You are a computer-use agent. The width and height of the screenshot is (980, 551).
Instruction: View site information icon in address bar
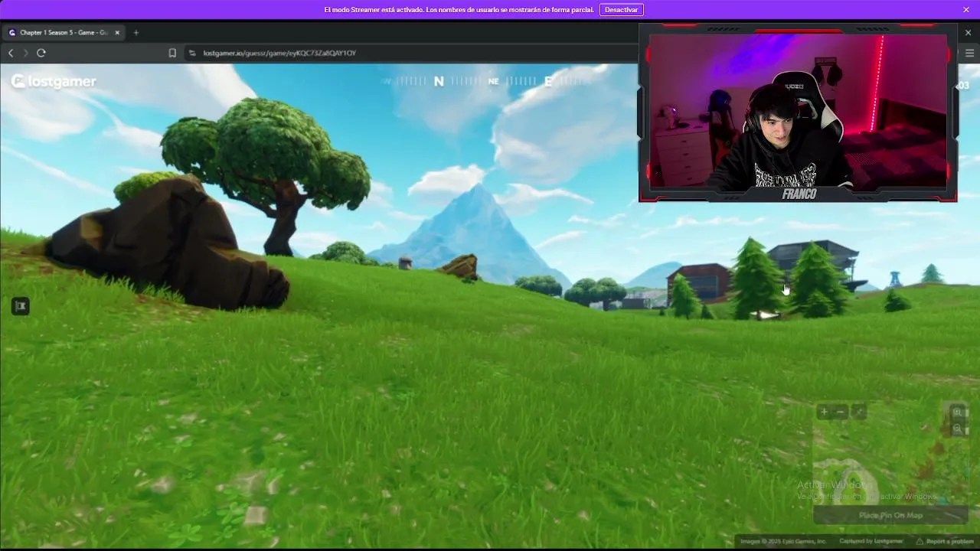[x=192, y=53]
